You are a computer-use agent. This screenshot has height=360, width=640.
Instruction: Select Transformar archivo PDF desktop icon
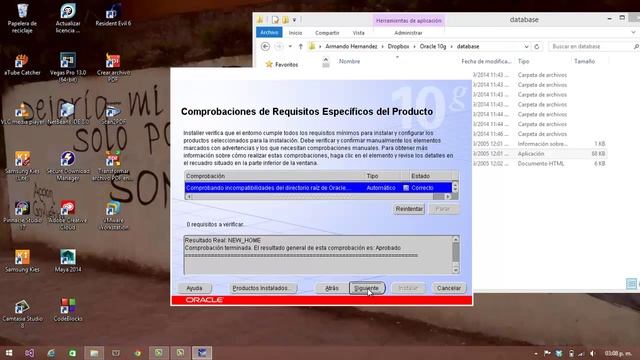[x=113, y=166]
